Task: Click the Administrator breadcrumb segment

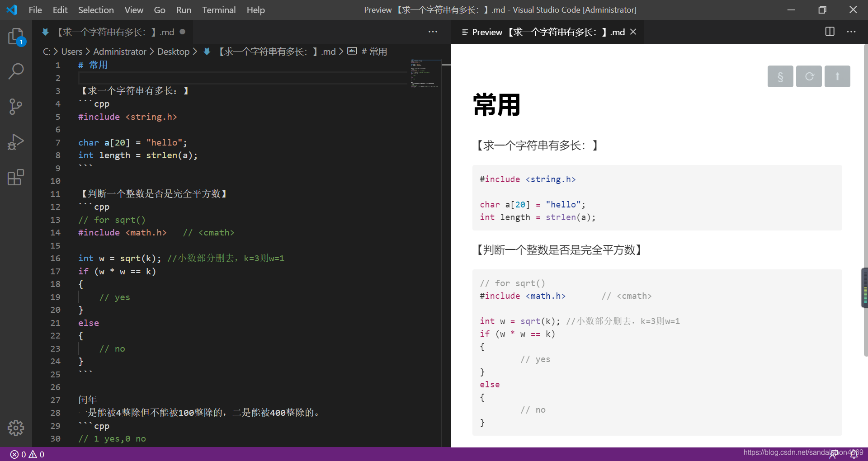Action: click(120, 52)
